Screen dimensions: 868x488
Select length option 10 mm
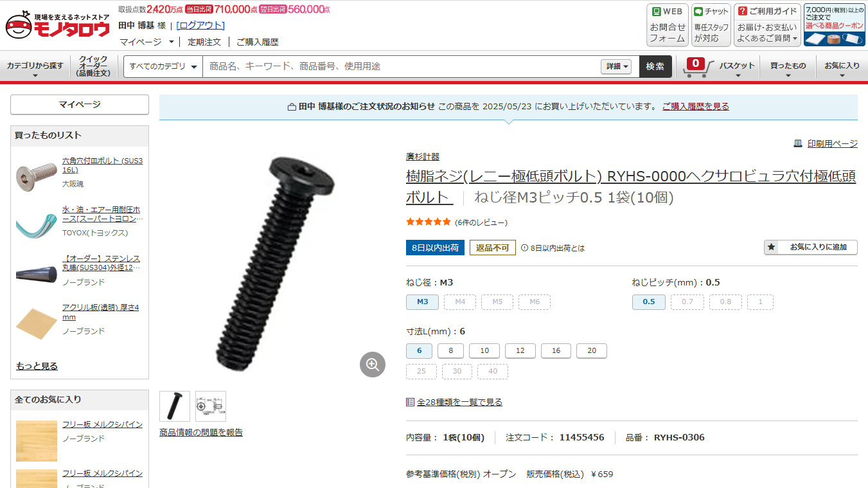484,350
